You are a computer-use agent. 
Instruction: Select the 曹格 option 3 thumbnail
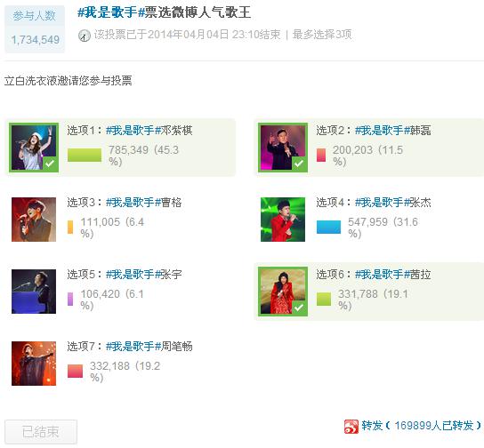pos(34,220)
